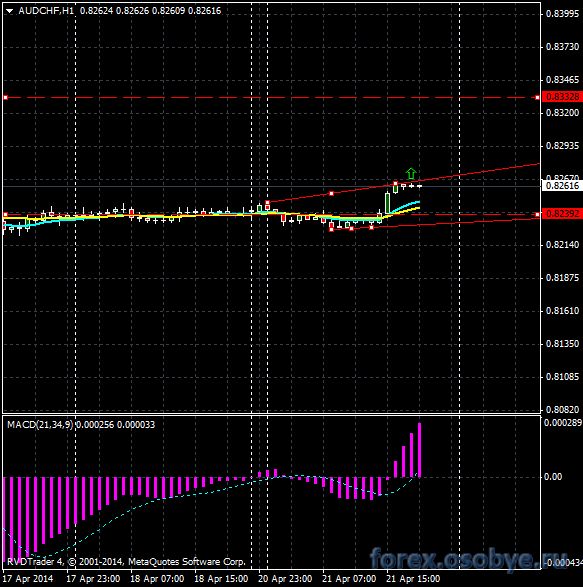Click left handle of upper dashed red line
This screenshot has height=587, width=583.
pos(5,97)
